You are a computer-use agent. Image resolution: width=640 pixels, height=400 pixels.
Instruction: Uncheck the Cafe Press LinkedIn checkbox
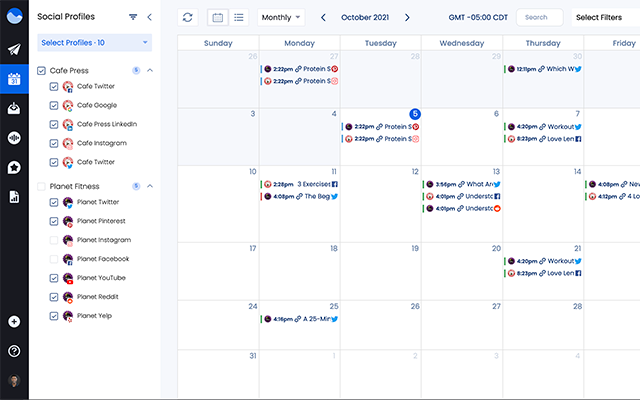pyautogui.click(x=54, y=124)
